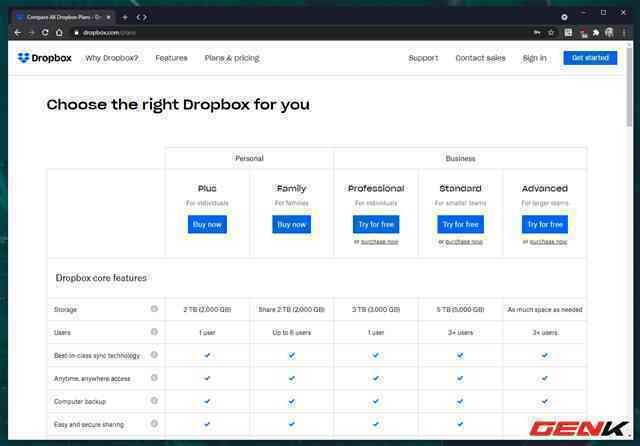Open Plans & pricing menu
Viewport: 640px width, 446px height.
tap(232, 58)
